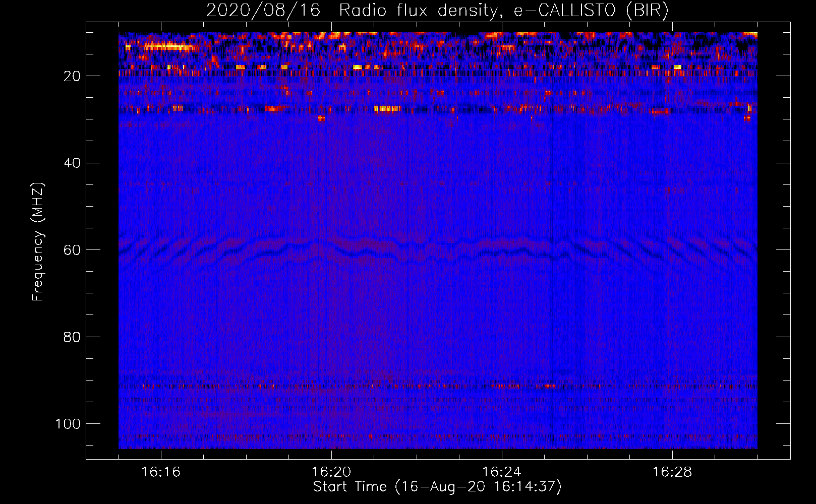Click the yellow spot at the spectrogram's right edge near 28 MHz
Viewport: 816px width, 504px height.
pyautogui.click(x=749, y=108)
